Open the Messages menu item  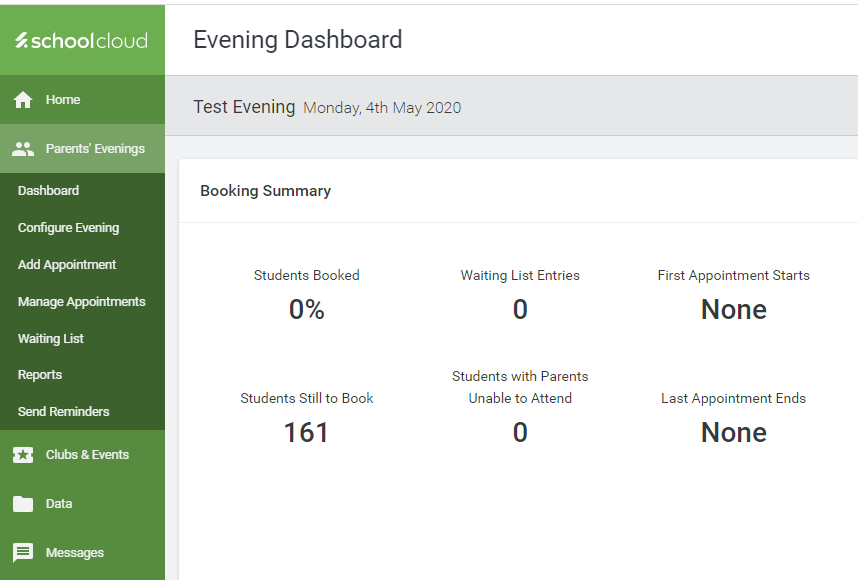click(75, 553)
